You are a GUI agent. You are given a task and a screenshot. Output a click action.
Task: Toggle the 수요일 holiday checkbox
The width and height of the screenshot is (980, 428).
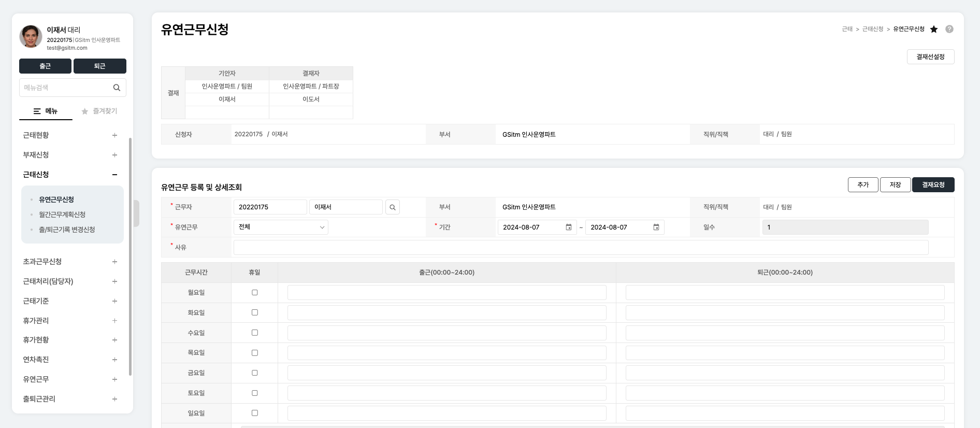(x=254, y=333)
